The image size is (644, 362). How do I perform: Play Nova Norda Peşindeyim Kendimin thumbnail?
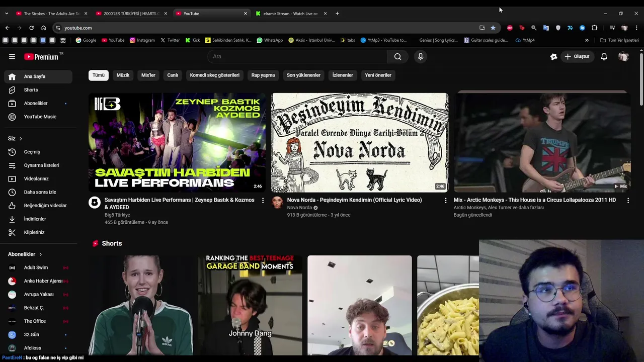click(x=360, y=142)
